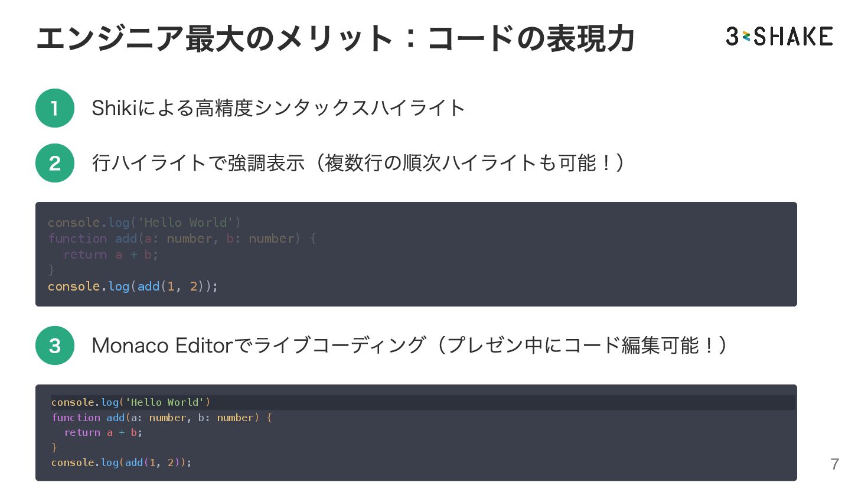Click the 3-SHAKE logo
The width and height of the screenshot is (868, 489).
779,37
